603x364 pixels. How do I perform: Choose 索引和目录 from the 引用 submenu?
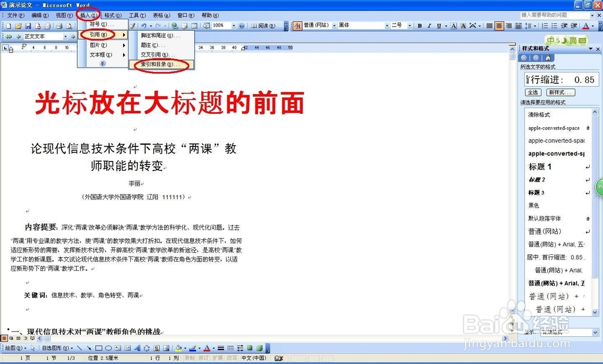160,64
